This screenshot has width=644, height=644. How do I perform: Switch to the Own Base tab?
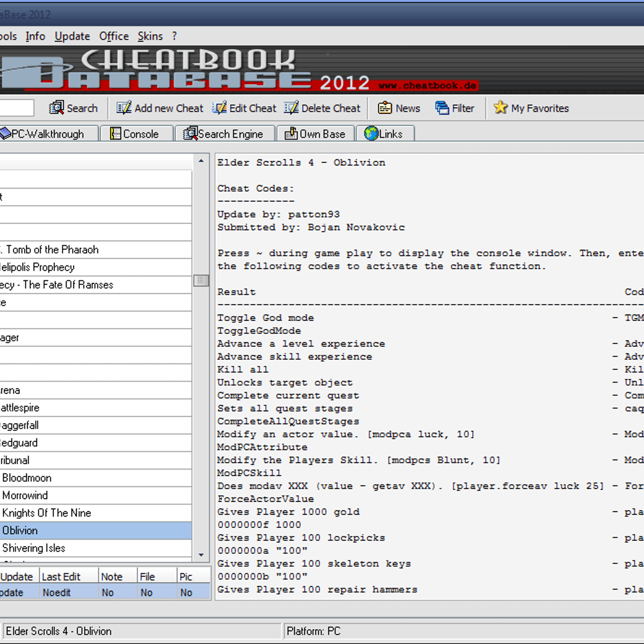click(x=315, y=134)
